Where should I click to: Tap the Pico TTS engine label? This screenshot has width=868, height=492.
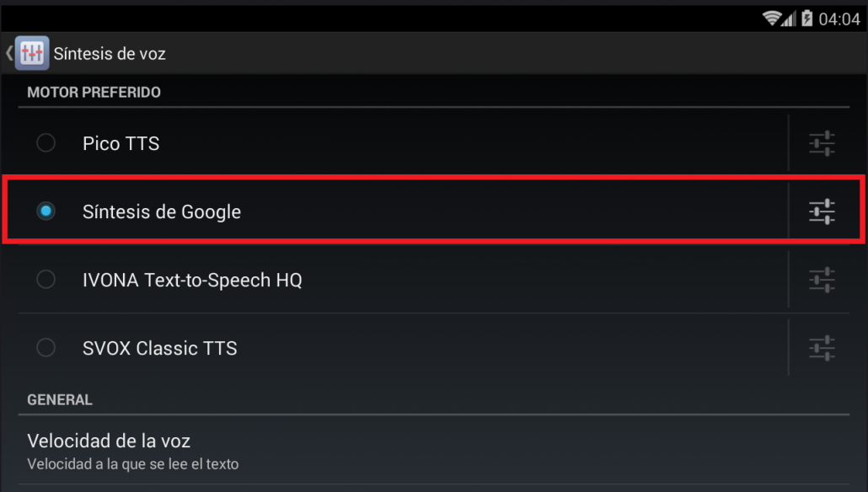coord(121,143)
